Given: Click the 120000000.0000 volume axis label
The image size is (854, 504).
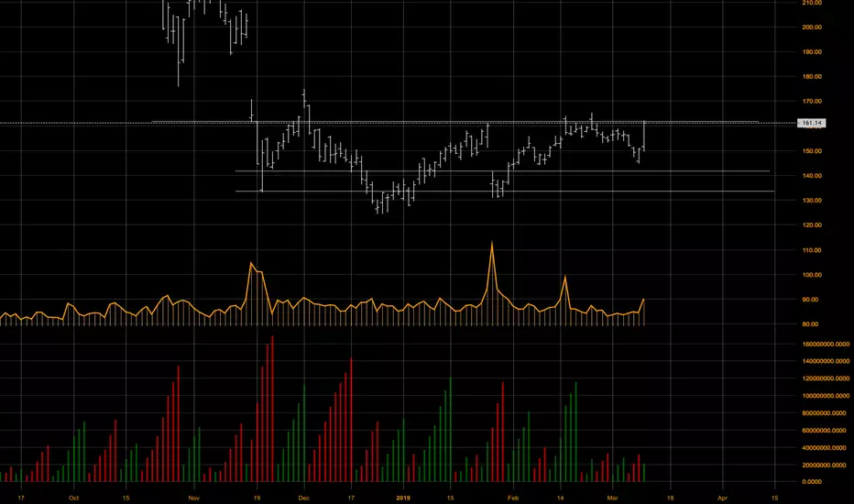Looking at the screenshot, I should 826,378.
